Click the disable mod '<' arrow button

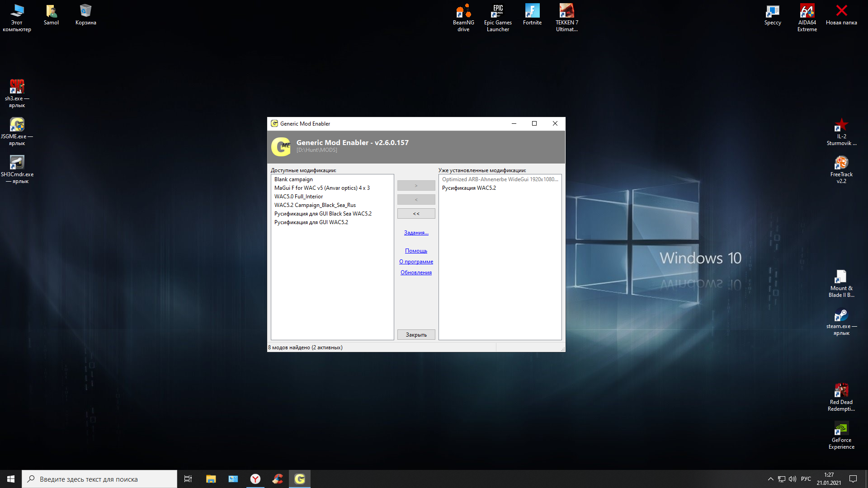tap(416, 200)
